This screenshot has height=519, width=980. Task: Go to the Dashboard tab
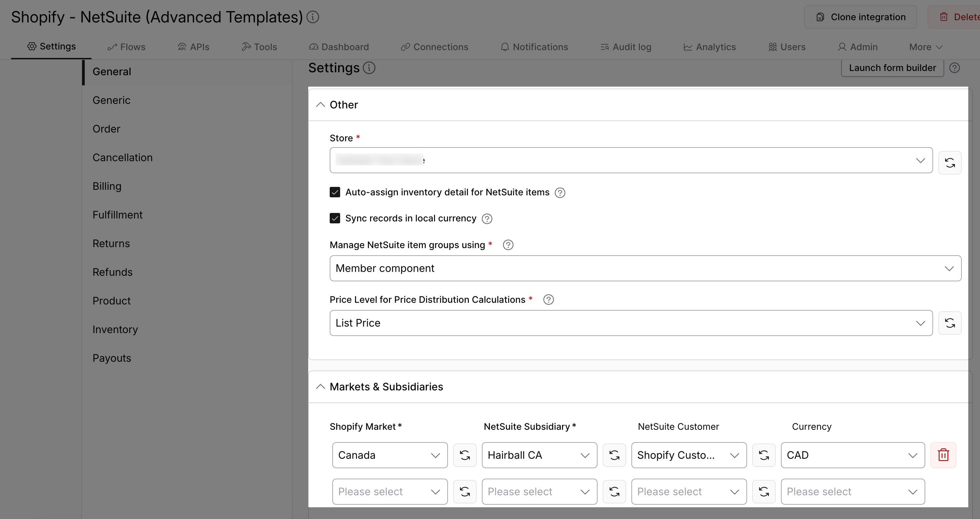point(339,47)
